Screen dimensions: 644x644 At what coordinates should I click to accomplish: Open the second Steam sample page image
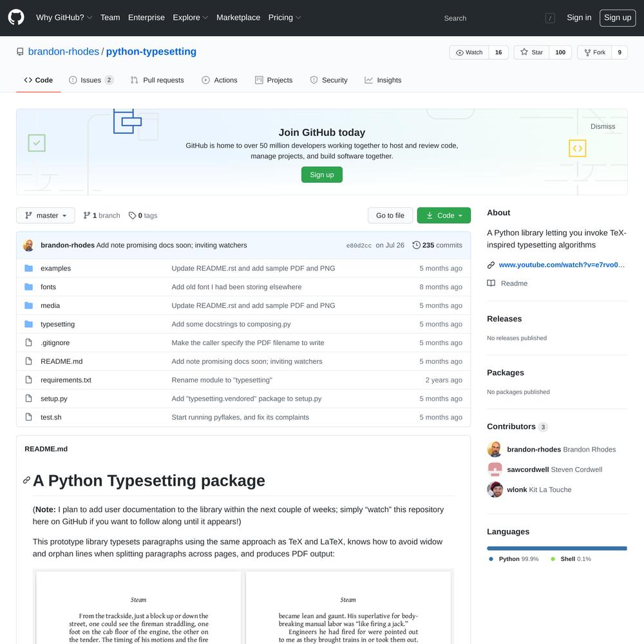point(348,607)
